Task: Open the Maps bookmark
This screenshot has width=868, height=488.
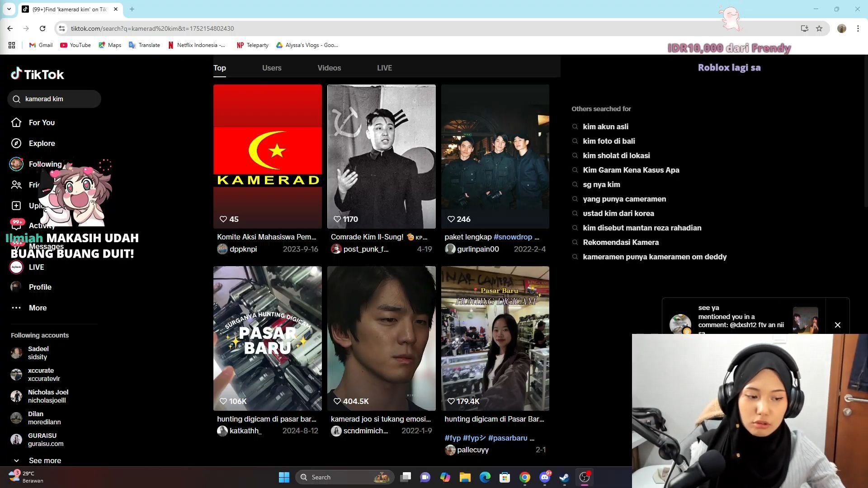Action: [110, 45]
